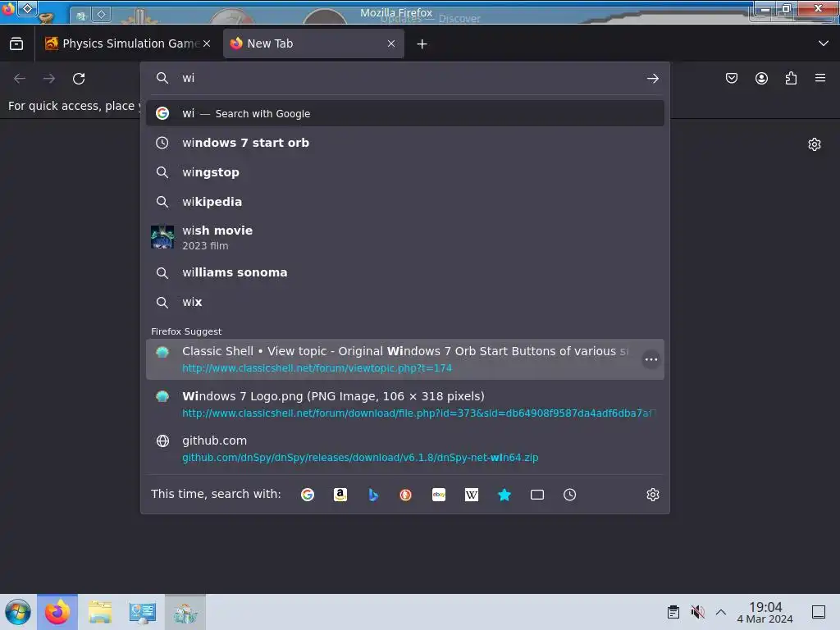The height and width of the screenshot is (630, 840).
Task: Open Firefox application menu
Action: (820, 78)
